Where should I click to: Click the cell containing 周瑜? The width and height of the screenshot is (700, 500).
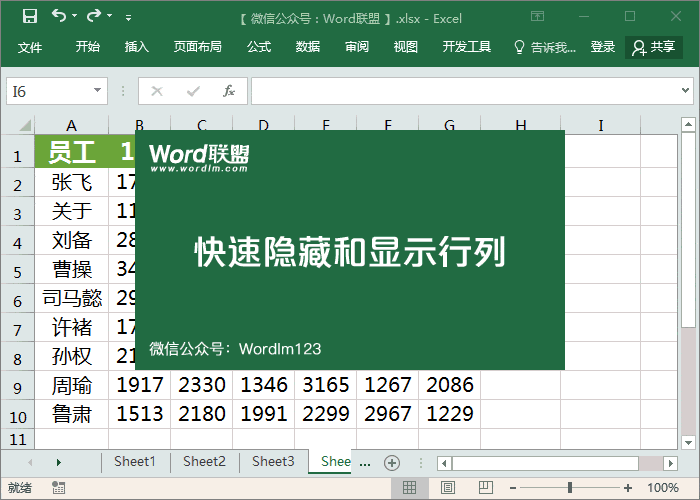71,385
